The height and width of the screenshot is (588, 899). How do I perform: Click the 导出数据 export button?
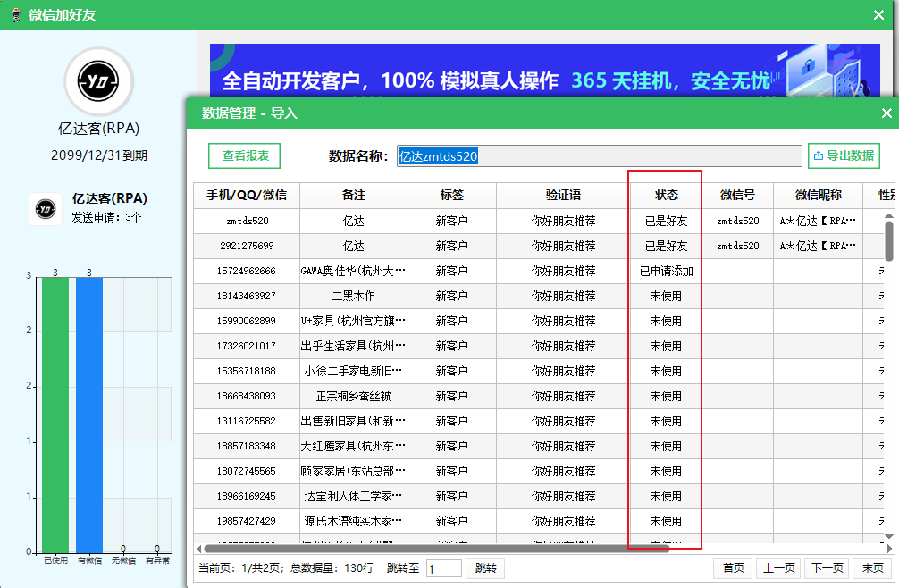point(844,155)
